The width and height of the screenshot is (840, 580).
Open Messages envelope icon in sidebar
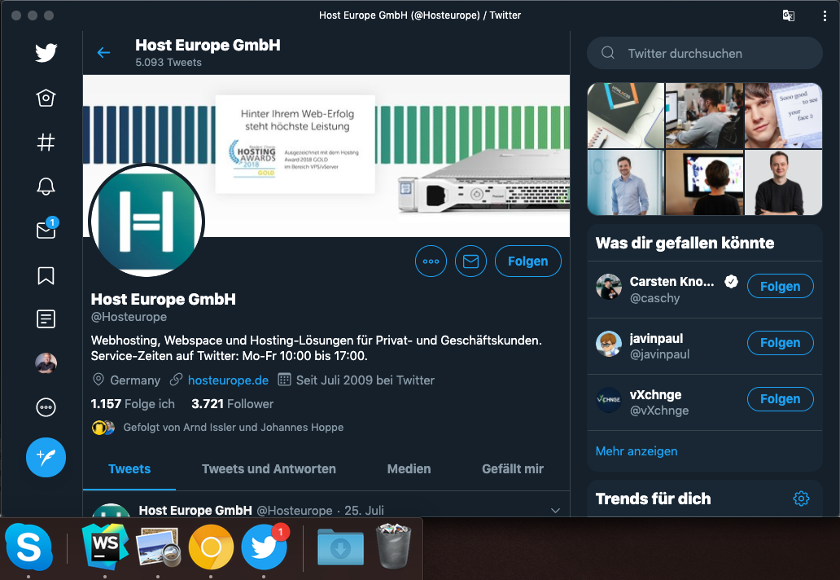click(x=46, y=230)
